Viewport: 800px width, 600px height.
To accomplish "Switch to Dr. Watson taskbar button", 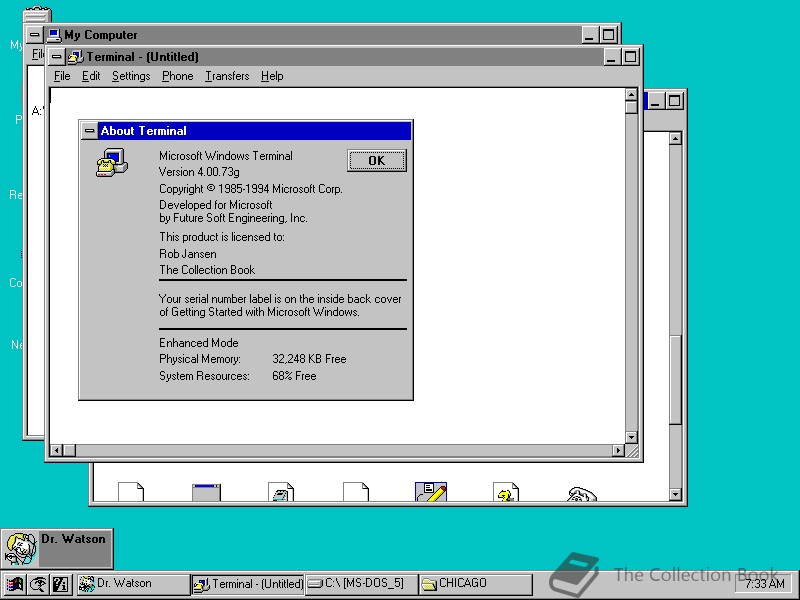I will click(x=133, y=584).
